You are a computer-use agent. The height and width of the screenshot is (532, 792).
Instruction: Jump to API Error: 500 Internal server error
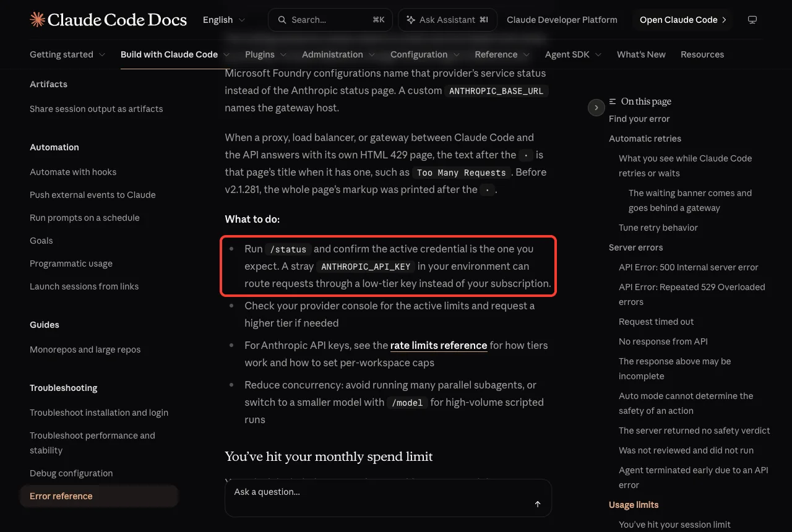click(689, 267)
